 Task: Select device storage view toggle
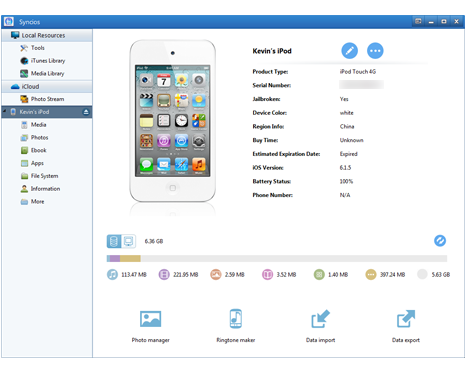pyautogui.click(x=114, y=241)
